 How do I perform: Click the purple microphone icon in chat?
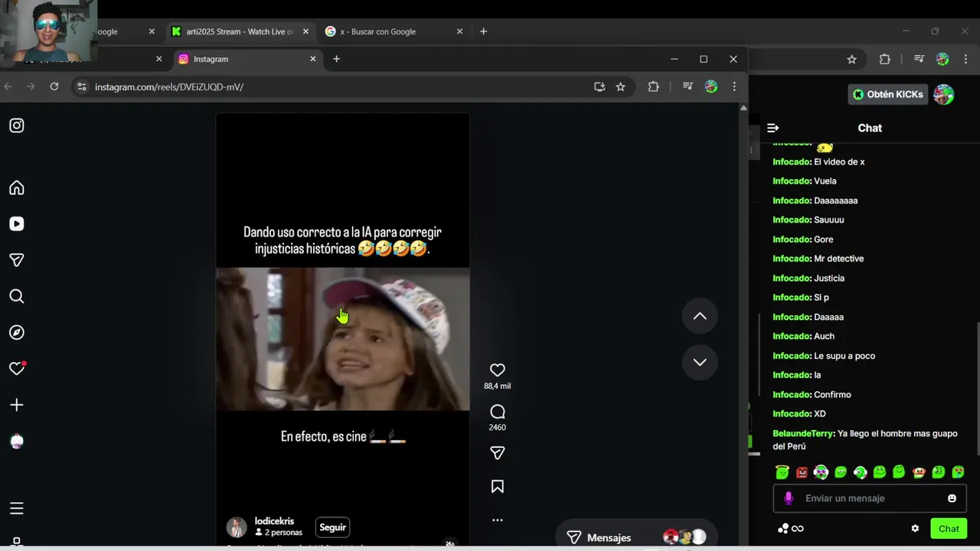click(789, 498)
